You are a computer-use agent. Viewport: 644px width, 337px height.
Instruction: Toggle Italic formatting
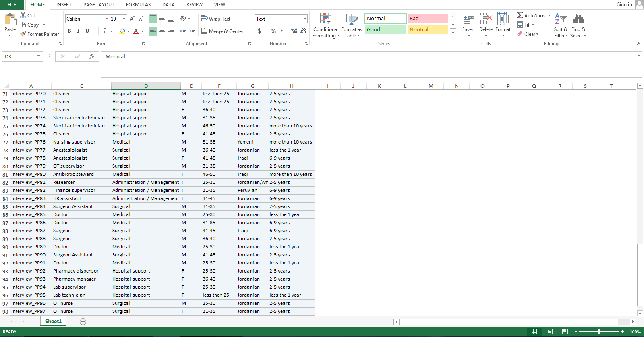pyautogui.click(x=78, y=31)
